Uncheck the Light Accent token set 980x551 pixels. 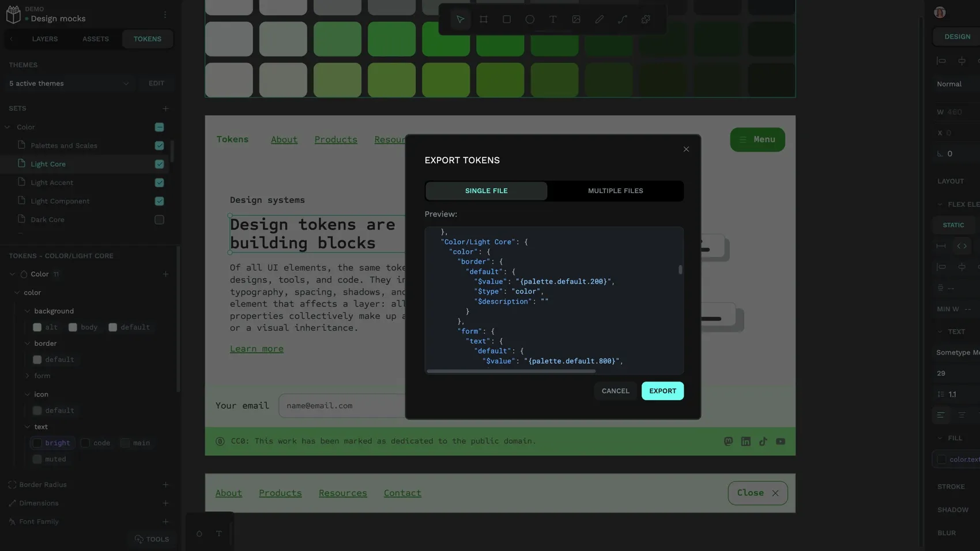[159, 183]
